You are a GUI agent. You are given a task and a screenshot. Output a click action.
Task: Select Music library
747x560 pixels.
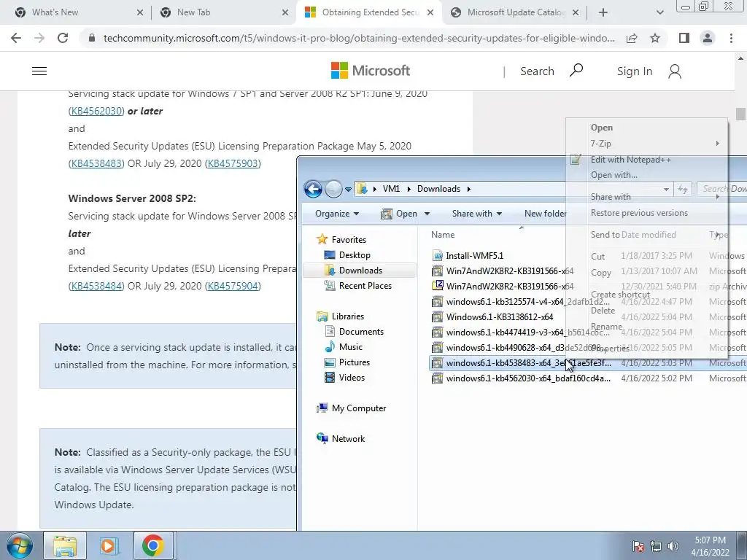pyautogui.click(x=351, y=346)
